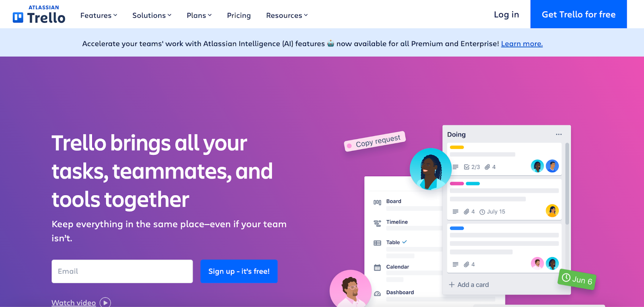Click the Dashboard label in view list
The height and width of the screenshot is (307, 644).
(x=400, y=292)
